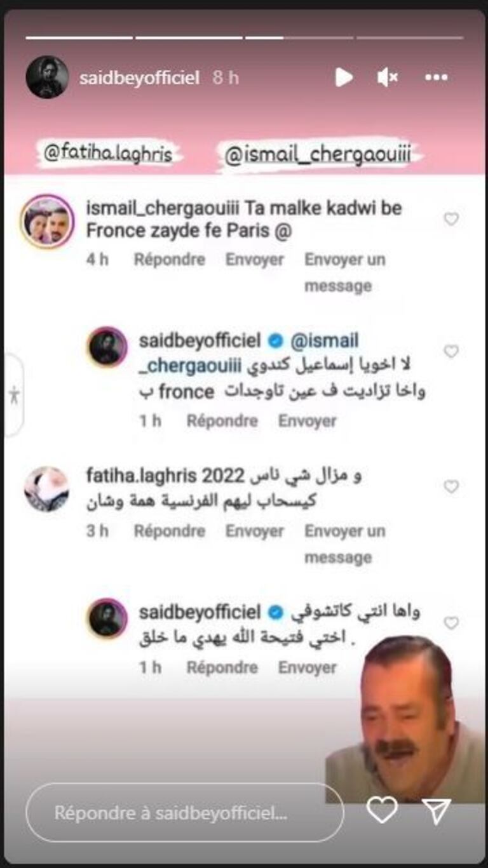Unmute the story audio

tap(387, 77)
